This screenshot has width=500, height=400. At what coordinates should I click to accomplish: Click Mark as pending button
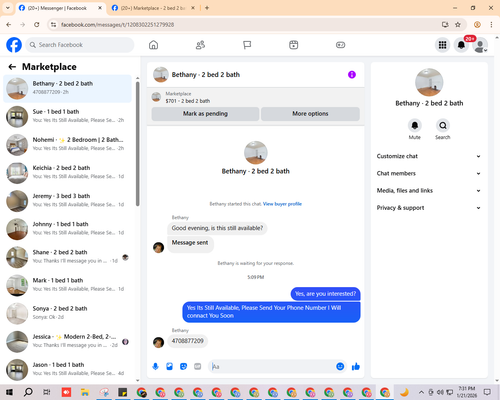[x=205, y=114]
